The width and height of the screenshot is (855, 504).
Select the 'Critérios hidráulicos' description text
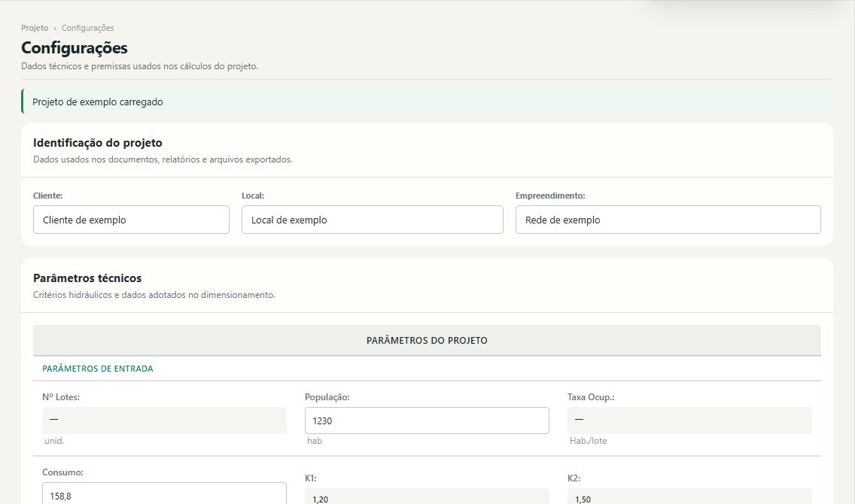tap(154, 295)
